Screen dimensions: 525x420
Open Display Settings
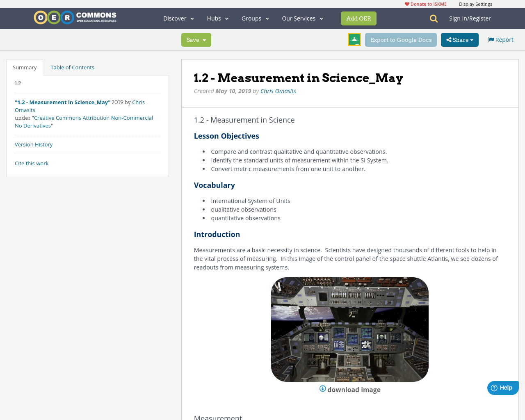click(475, 3)
